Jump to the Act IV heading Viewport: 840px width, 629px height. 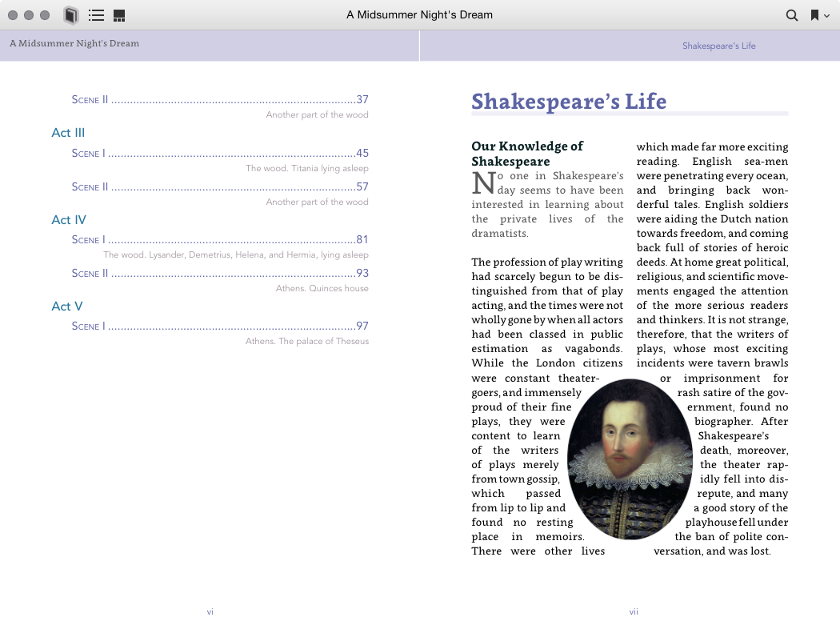[69, 219]
